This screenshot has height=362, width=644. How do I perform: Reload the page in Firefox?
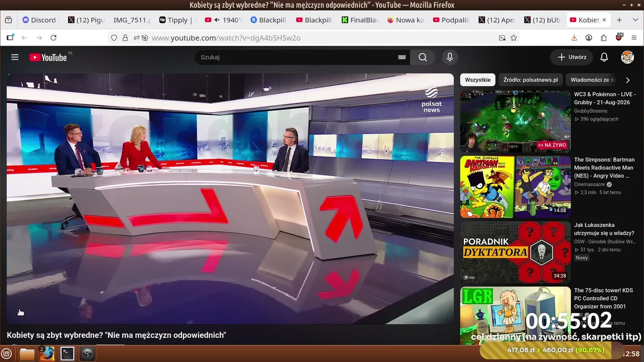click(53, 38)
